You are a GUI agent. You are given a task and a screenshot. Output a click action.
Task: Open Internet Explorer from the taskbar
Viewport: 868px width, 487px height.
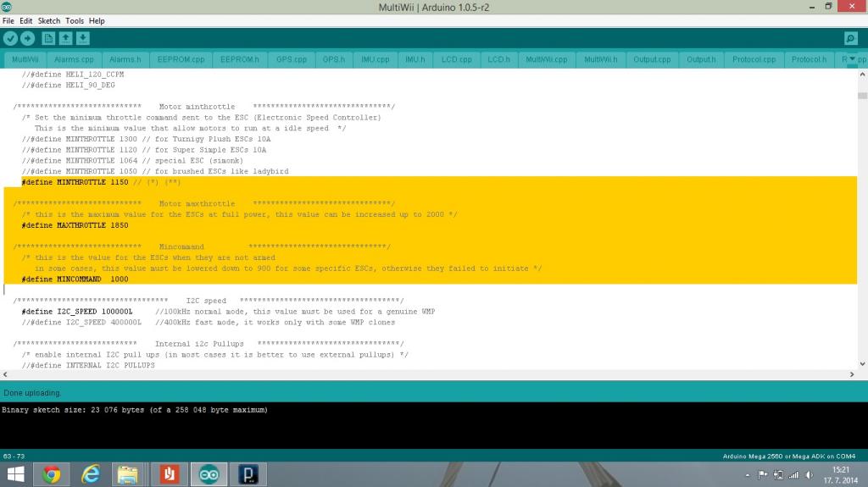pos(90,474)
